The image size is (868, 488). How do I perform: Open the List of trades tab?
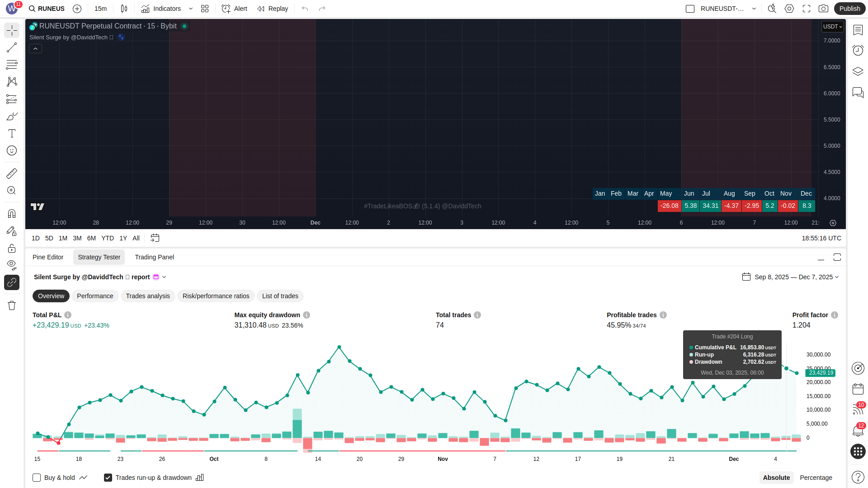tap(280, 296)
